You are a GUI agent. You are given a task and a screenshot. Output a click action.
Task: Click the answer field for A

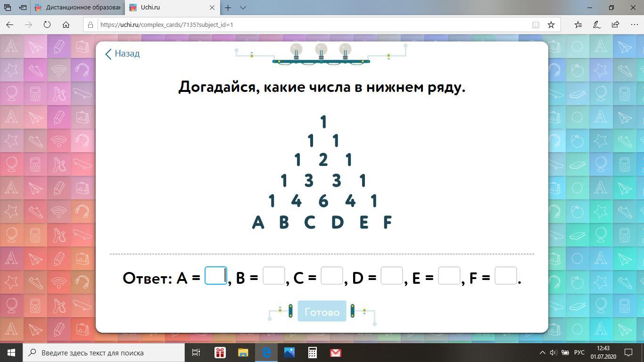point(216,276)
